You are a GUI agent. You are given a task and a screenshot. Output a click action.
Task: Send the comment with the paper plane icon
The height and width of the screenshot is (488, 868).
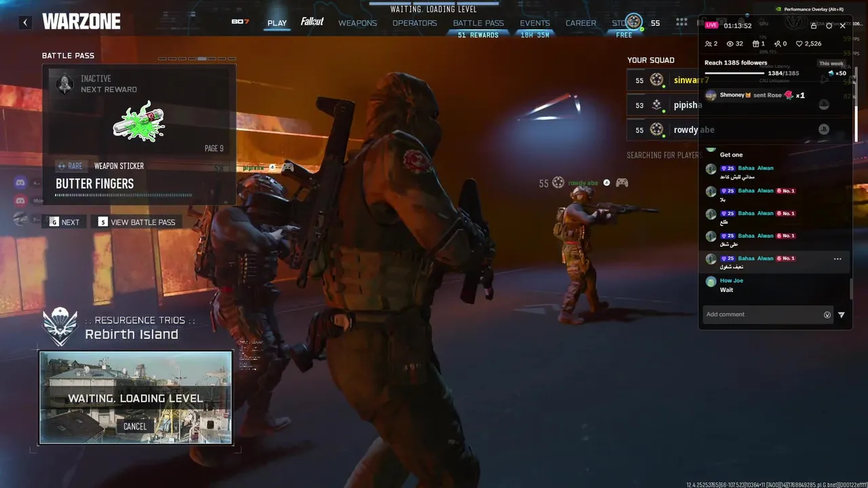(x=842, y=314)
